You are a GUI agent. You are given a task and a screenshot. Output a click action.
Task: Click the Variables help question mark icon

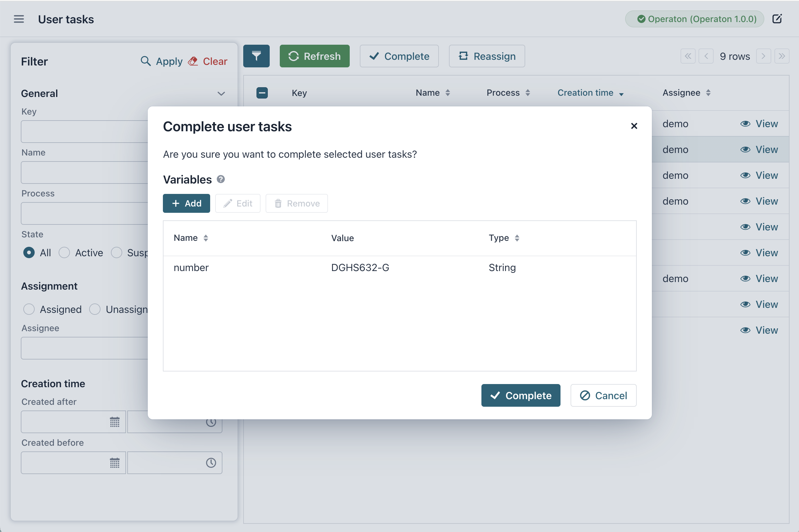(x=221, y=179)
